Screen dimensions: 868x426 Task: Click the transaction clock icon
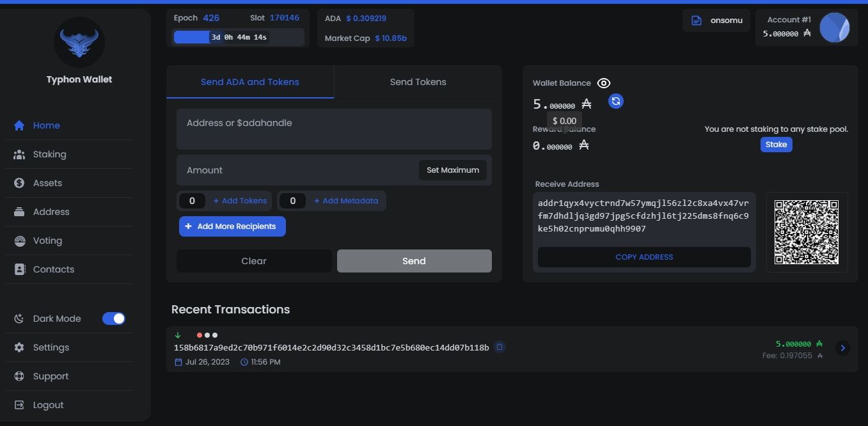coord(244,362)
